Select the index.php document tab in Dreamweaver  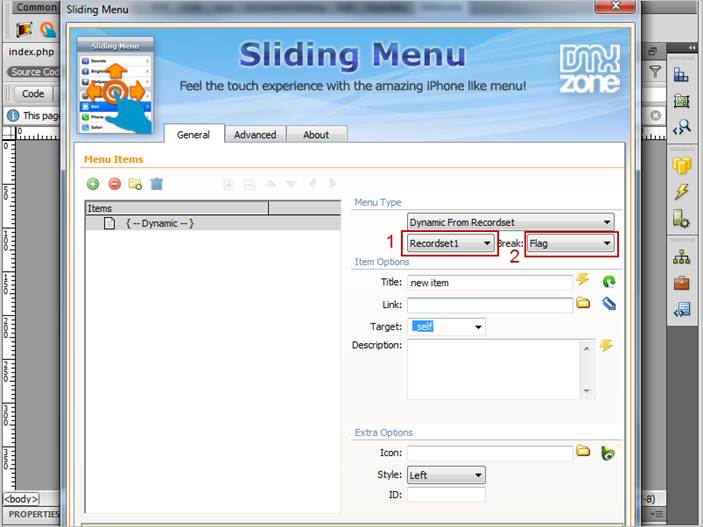coord(31,52)
